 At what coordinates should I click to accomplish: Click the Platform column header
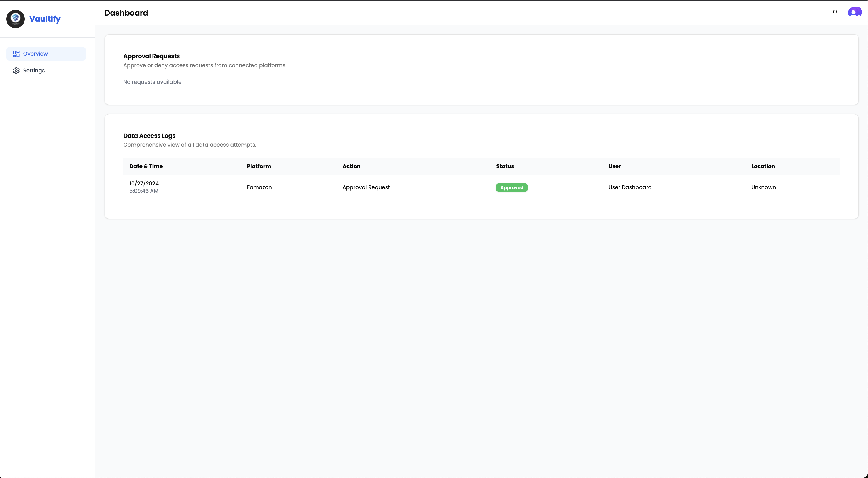pos(259,166)
